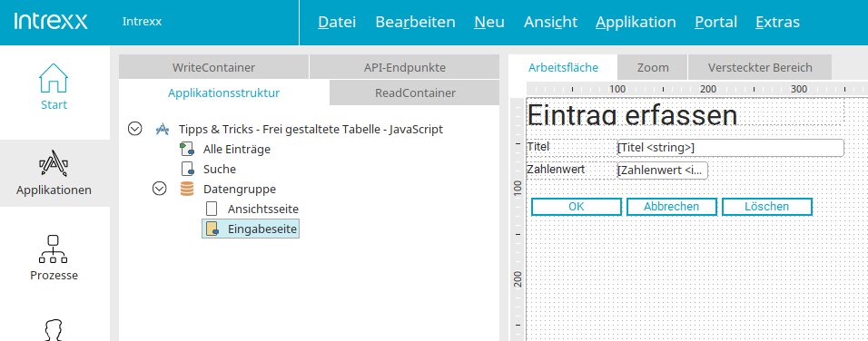Screen dimensions: 868x341
Task: Select the Suche tree item
Action: click(x=220, y=169)
